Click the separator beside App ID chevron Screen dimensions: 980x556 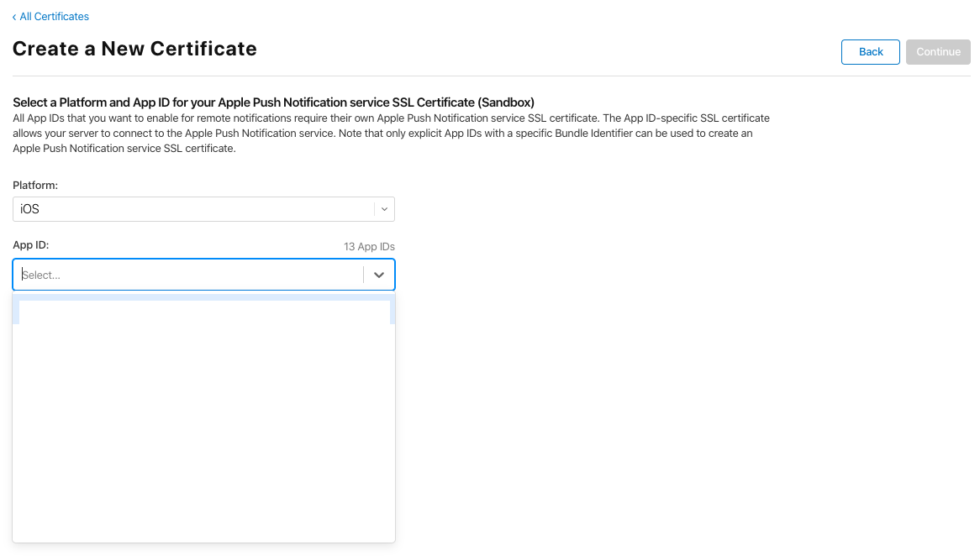click(363, 275)
